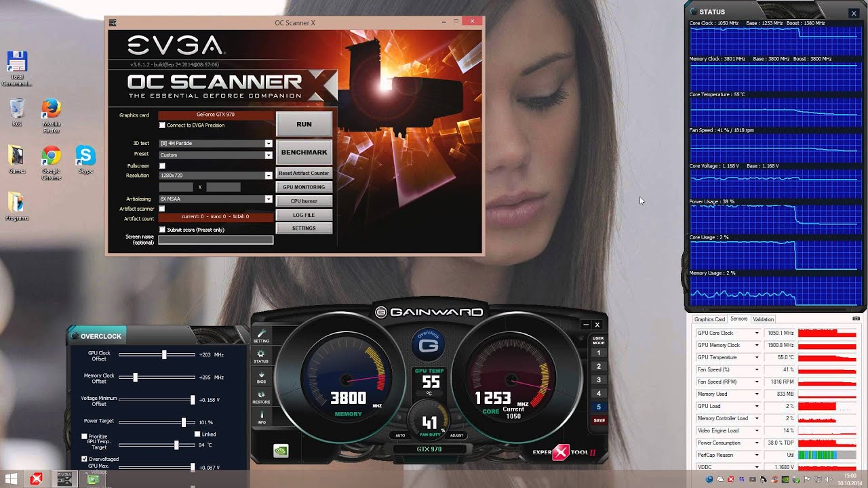
Task: Set fan duty to Auto
Action: [400, 435]
